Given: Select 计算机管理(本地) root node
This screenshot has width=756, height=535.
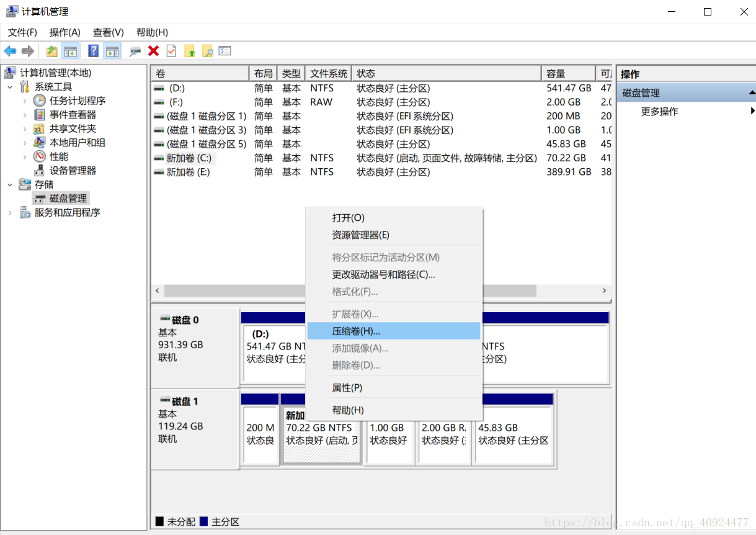Looking at the screenshot, I should [x=55, y=73].
